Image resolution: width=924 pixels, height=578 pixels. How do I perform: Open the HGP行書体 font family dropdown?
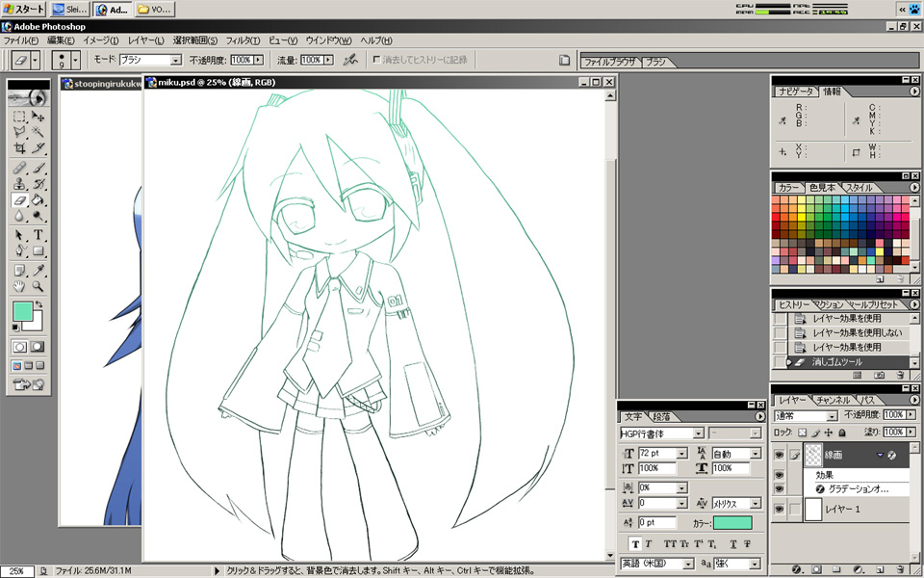pos(699,433)
